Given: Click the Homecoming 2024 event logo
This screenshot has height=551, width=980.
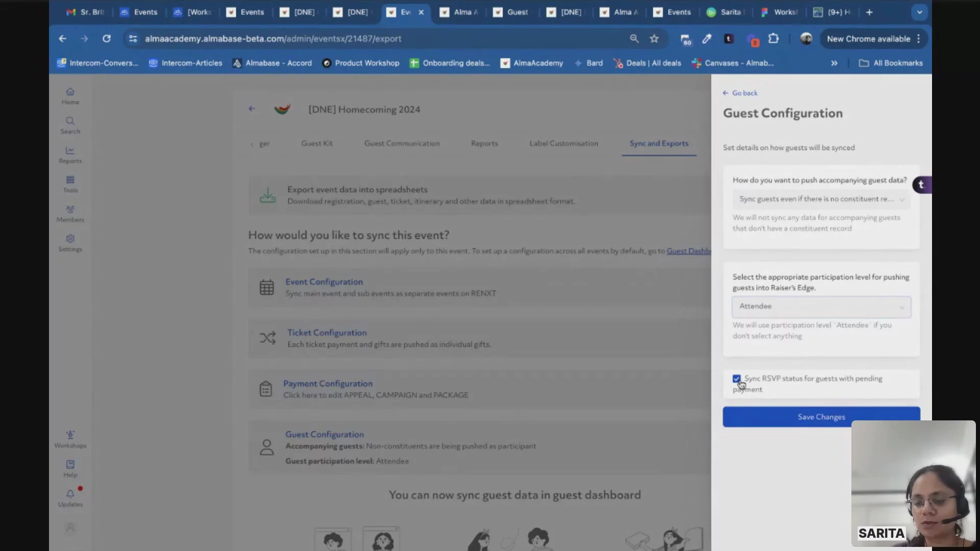Looking at the screenshot, I should tap(282, 109).
